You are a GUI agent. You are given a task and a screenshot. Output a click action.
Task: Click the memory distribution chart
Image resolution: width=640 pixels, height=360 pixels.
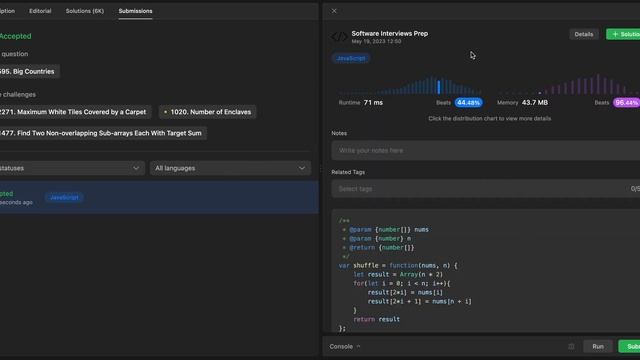pos(569,85)
